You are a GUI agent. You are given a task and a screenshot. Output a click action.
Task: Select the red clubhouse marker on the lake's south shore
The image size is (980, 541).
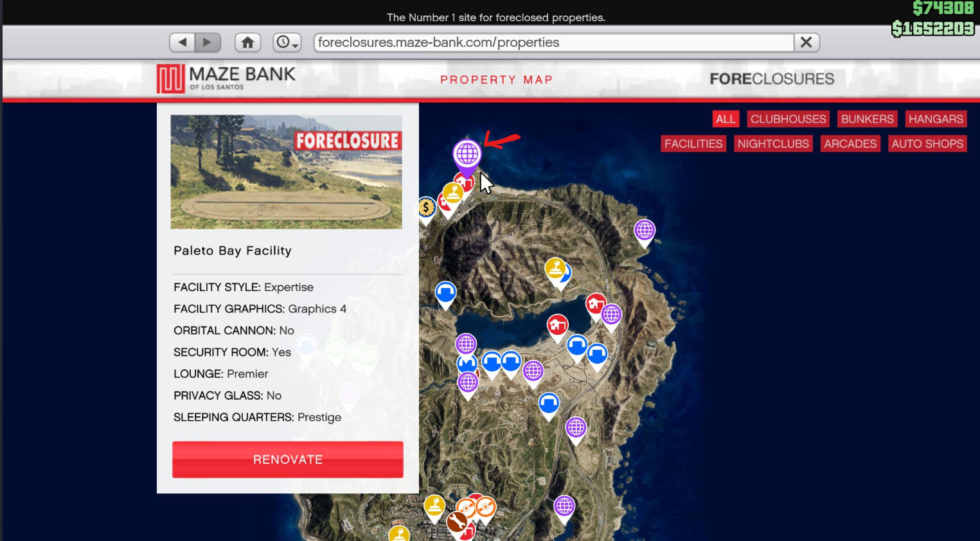click(x=557, y=325)
